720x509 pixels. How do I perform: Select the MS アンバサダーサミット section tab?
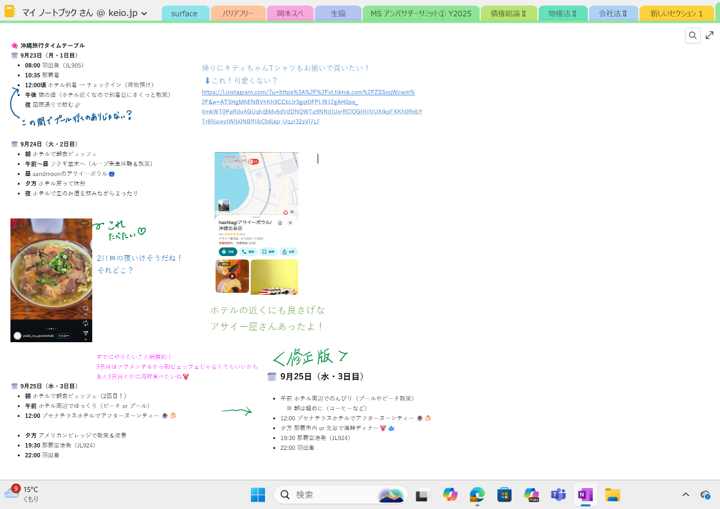point(420,14)
